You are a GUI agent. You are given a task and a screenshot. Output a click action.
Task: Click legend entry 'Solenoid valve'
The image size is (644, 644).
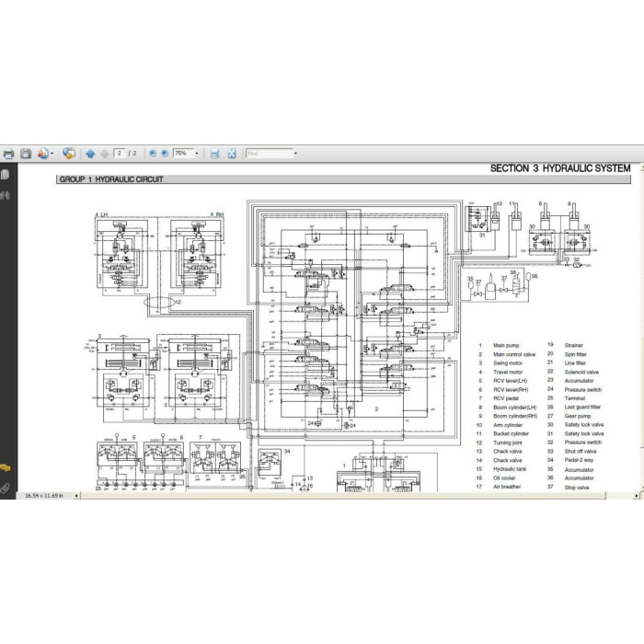pos(581,372)
